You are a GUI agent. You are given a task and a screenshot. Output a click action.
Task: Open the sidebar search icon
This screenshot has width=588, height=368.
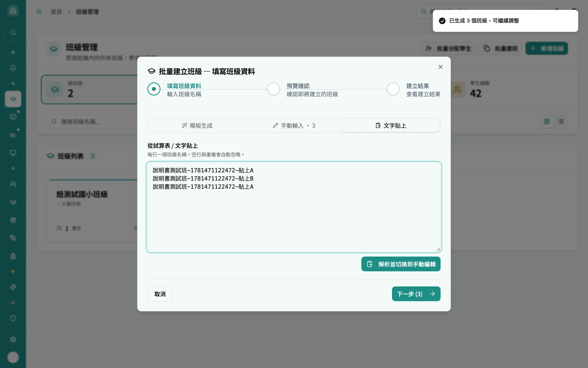(x=13, y=32)
